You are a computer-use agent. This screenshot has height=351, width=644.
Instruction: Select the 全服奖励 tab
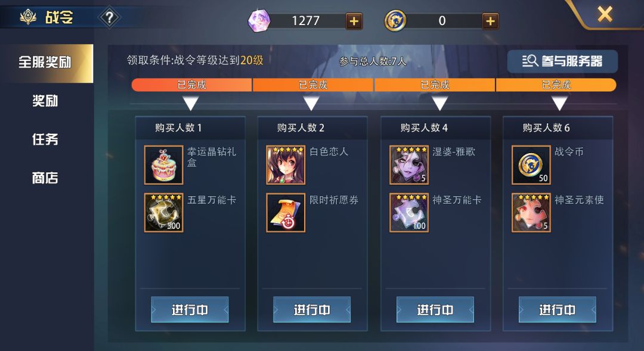click(x=45, y=63)
